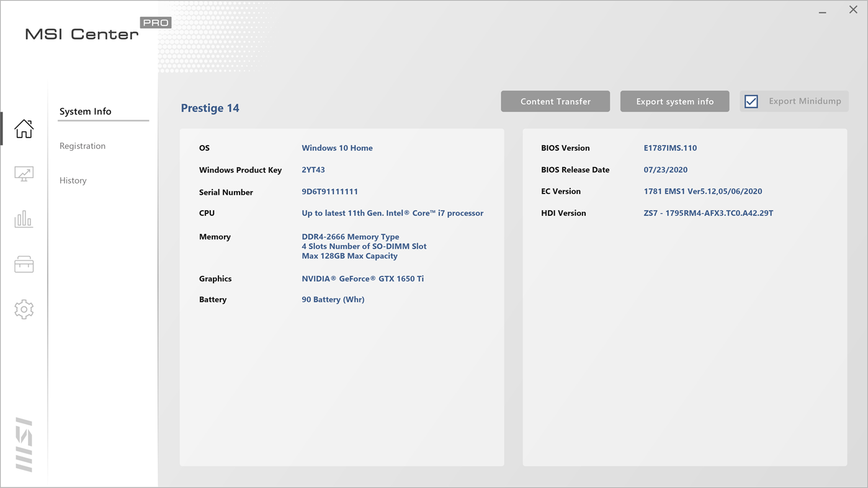Select the 90 Battery (Whr) value
Viewport: 868px width, 488px height.
coord(333,299)
